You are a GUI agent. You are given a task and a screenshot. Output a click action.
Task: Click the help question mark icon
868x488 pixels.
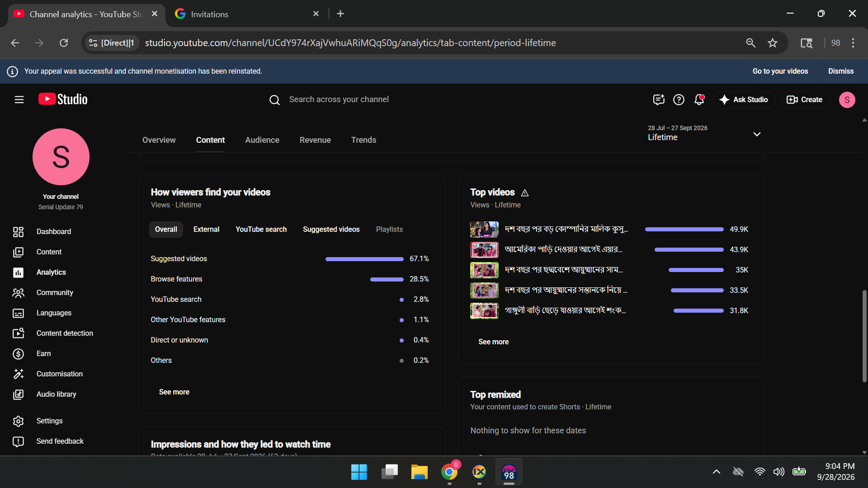pyautogui.click(x=679, y=99)
